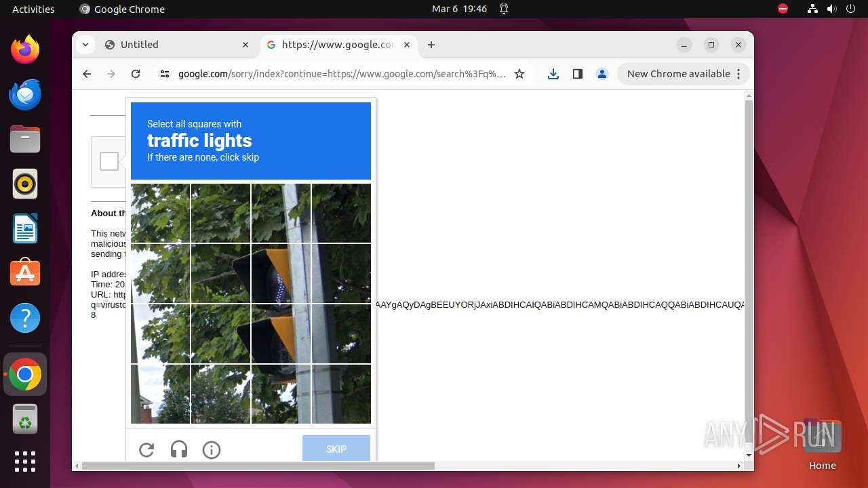Tick the reCAPTCHA checkbox behind the challenge

(109, 161)
